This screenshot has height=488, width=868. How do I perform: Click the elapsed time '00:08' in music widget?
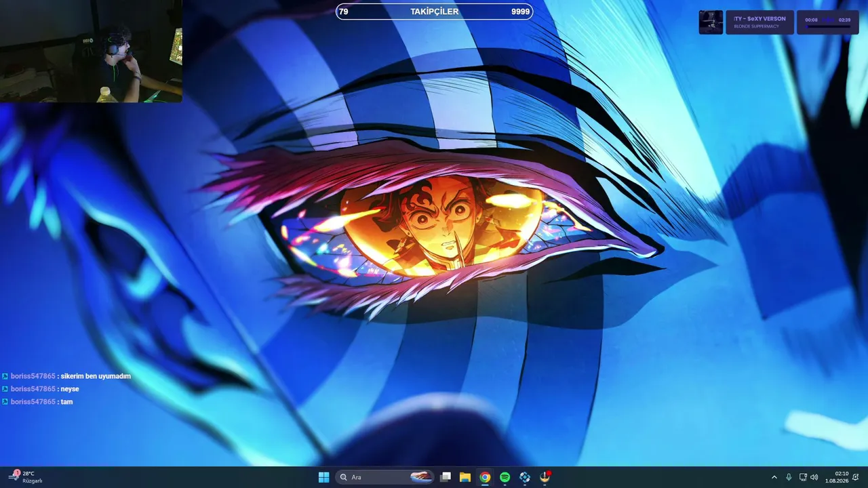coord(811,20)
